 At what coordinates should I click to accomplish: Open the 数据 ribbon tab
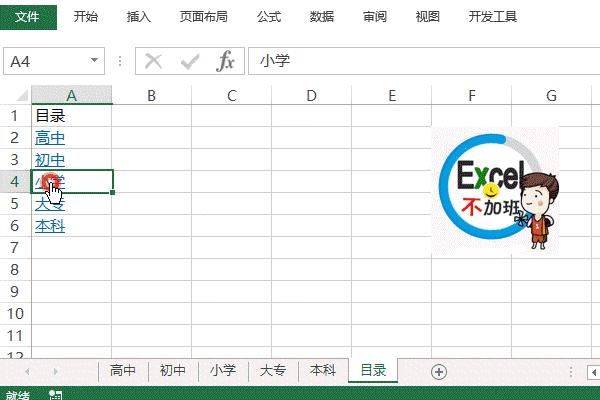tap(322, 16)
